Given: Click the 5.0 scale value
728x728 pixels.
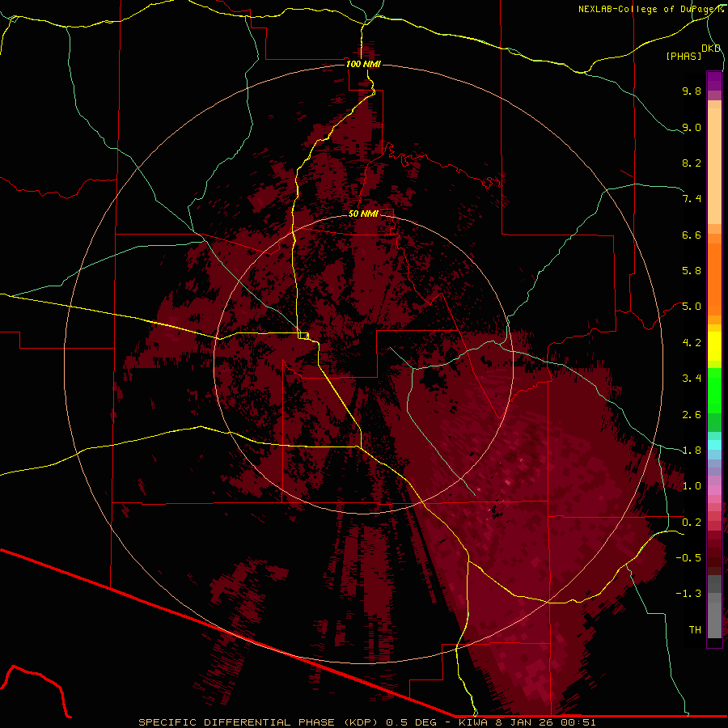Looking at the screenshot, I should 692,307.
